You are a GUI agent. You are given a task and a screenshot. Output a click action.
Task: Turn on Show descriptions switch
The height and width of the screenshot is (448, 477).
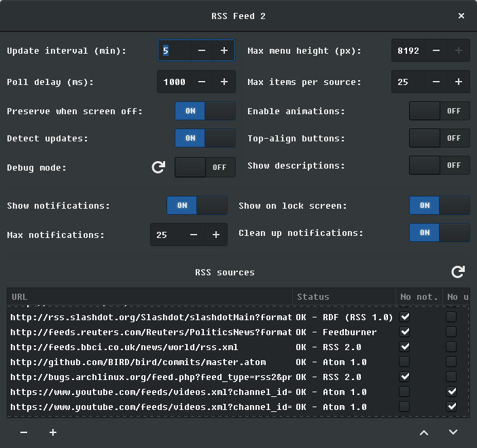point(440,165)
